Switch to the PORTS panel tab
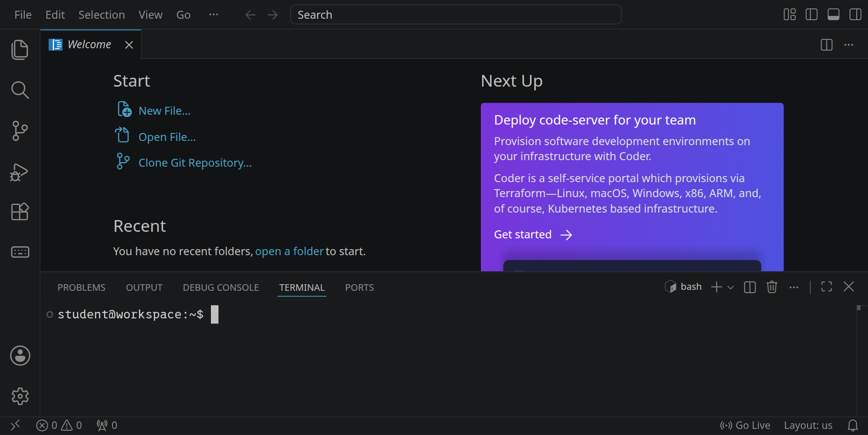868x435 pixels. click(x=359, y=288)
